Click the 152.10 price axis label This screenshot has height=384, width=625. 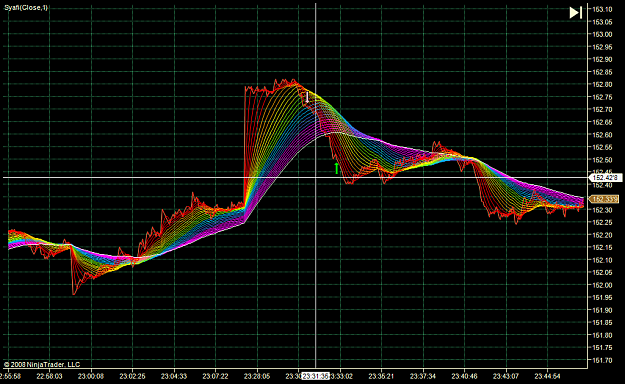click(x=602, y=260)
